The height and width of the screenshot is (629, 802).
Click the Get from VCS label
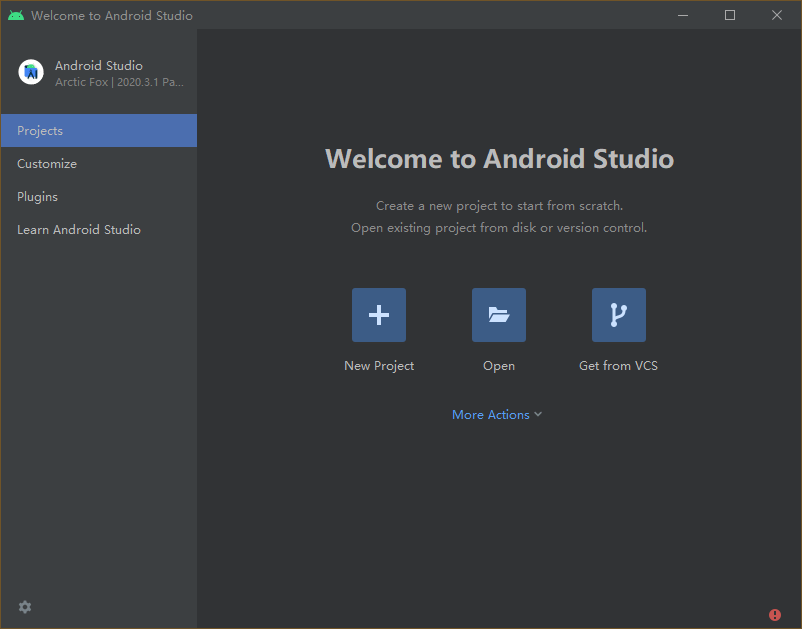(618, 365)
